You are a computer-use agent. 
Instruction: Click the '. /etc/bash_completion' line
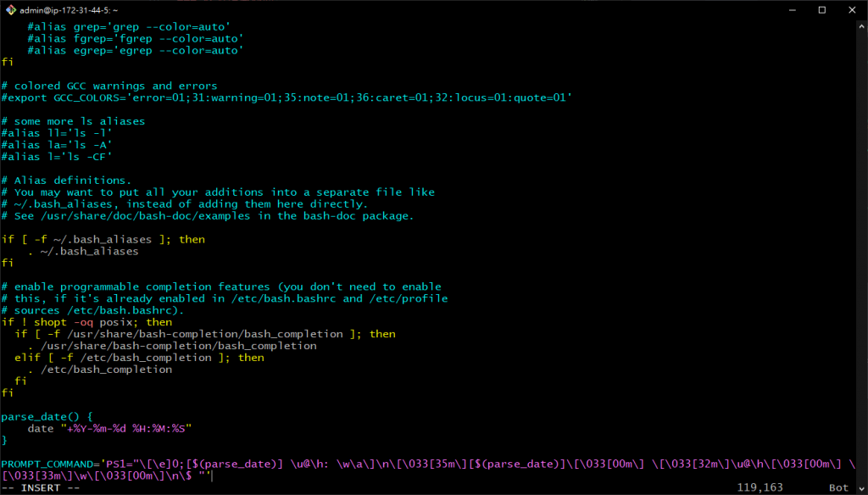coord(100,370)
